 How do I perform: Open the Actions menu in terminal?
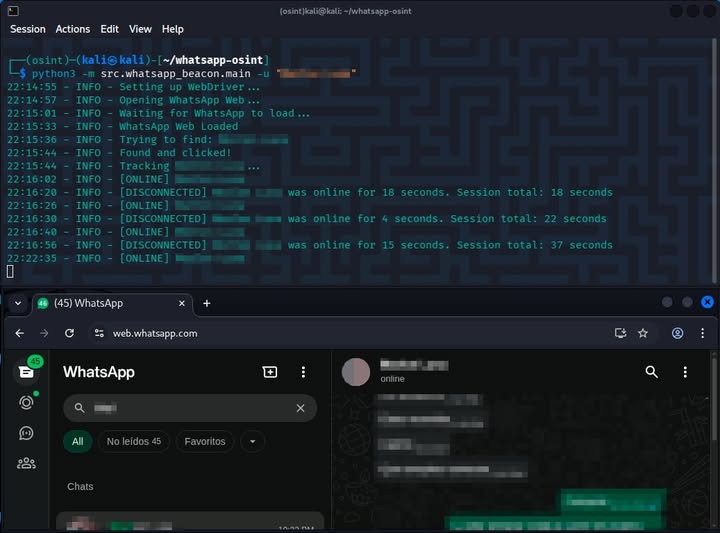(x=73, y=29)
